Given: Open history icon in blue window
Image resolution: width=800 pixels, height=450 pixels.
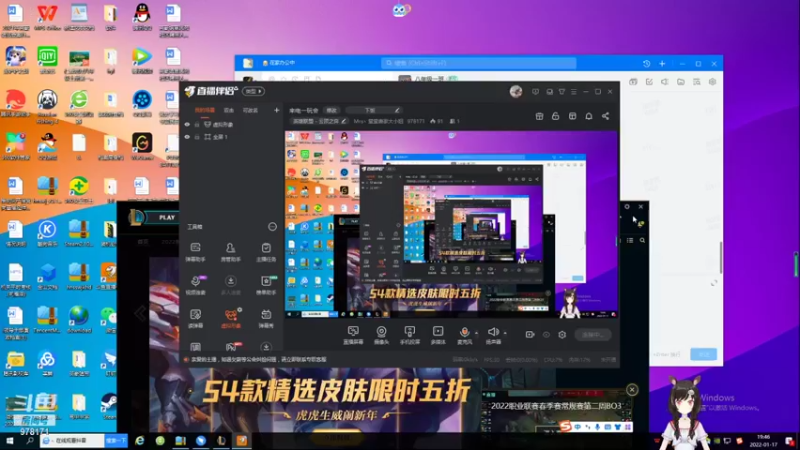Looking at the screenshot, I should point(646,64).
